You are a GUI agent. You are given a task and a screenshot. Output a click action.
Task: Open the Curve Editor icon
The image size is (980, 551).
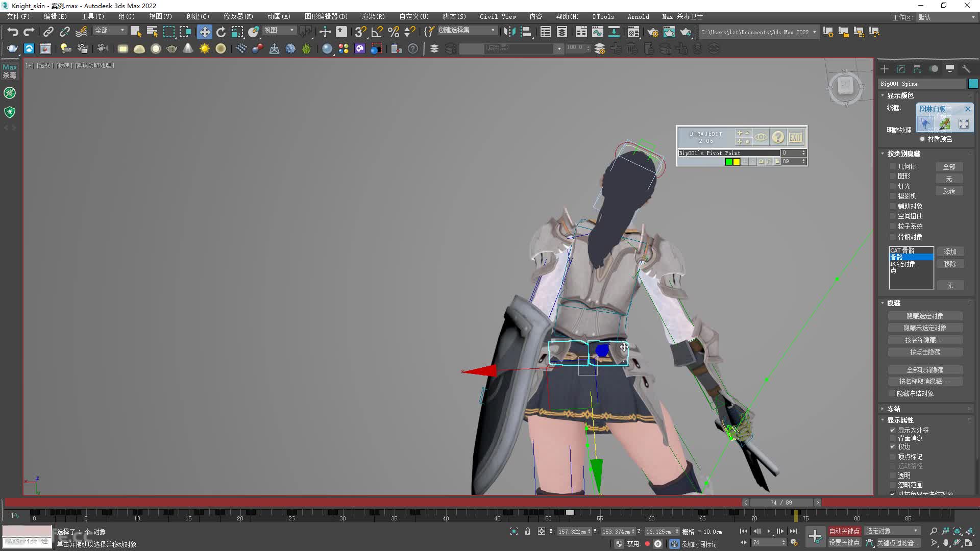click(597, 32)
